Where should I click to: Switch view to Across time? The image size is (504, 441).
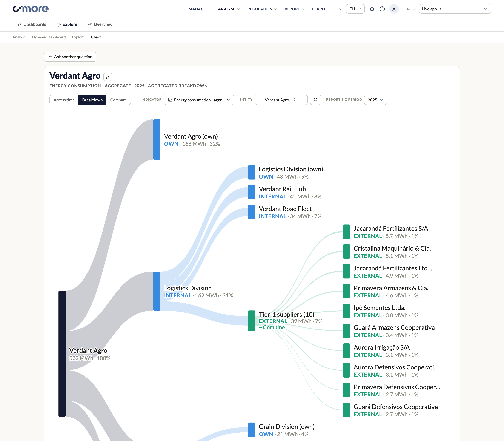(x=64, y=100)
